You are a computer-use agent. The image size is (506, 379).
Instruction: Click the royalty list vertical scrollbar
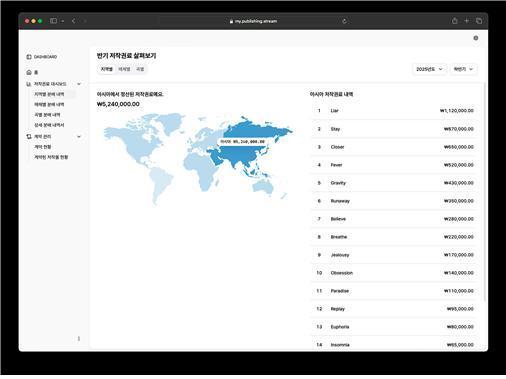[484, 193]
